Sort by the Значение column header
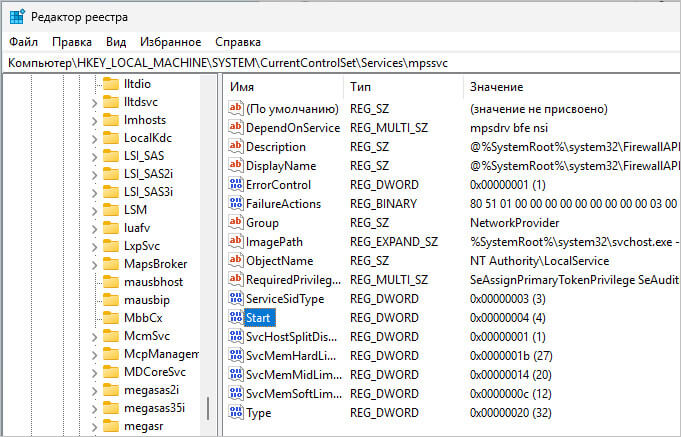This screenshot has height=437, width=681. [572, 87]
